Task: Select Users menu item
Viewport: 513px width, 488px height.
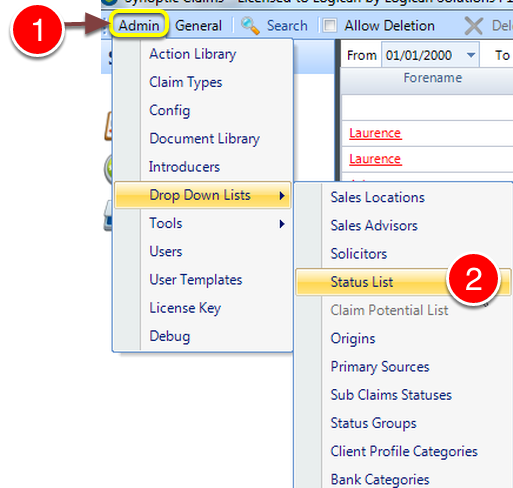Action: point(203,251)
